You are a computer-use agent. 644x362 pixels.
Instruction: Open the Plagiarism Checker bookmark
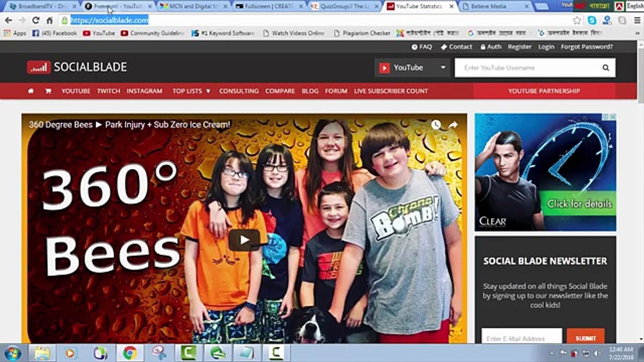click(362, 33)
